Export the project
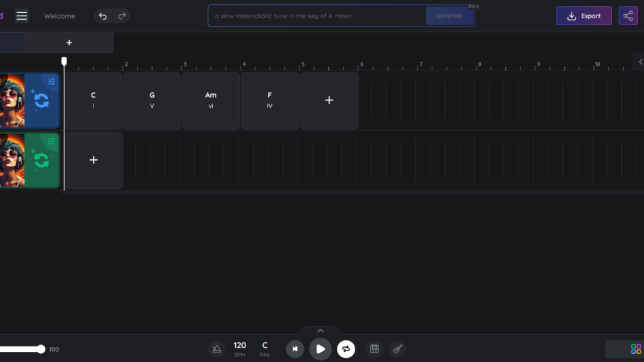The height and width of the screenshot is (362, 644). (584, 16)
